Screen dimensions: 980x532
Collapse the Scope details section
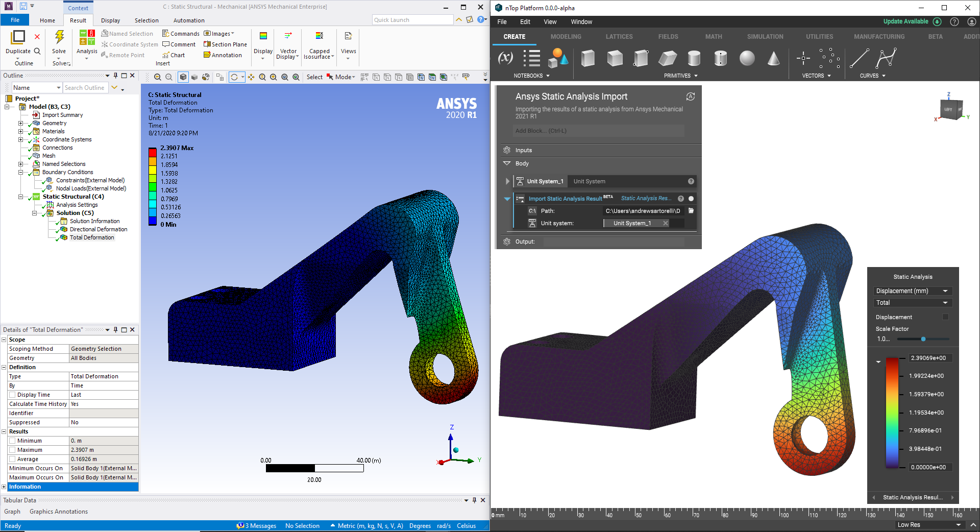[4, 340]
